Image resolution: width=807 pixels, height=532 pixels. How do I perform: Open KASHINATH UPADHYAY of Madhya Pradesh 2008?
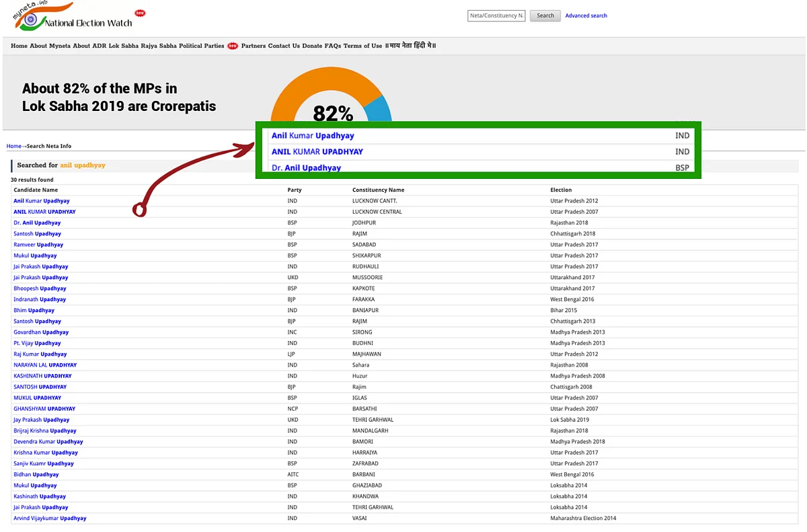coord(42,376)
